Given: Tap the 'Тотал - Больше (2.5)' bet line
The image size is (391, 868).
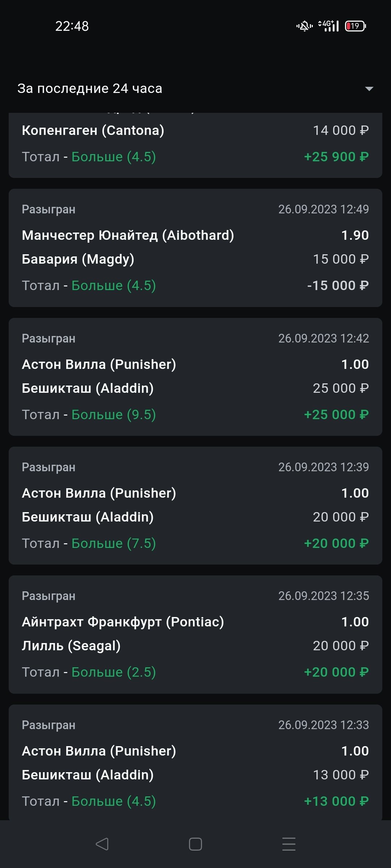Looking at the screenshot, I should (x=89, y=672).
